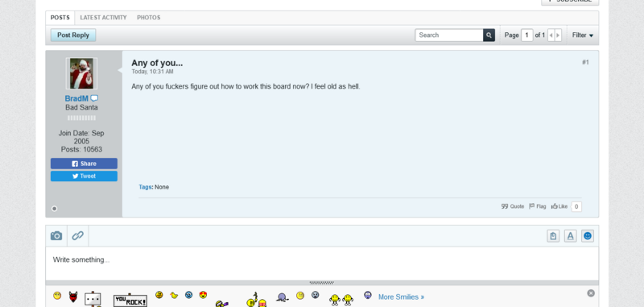Click the search magnifier button

489,35
